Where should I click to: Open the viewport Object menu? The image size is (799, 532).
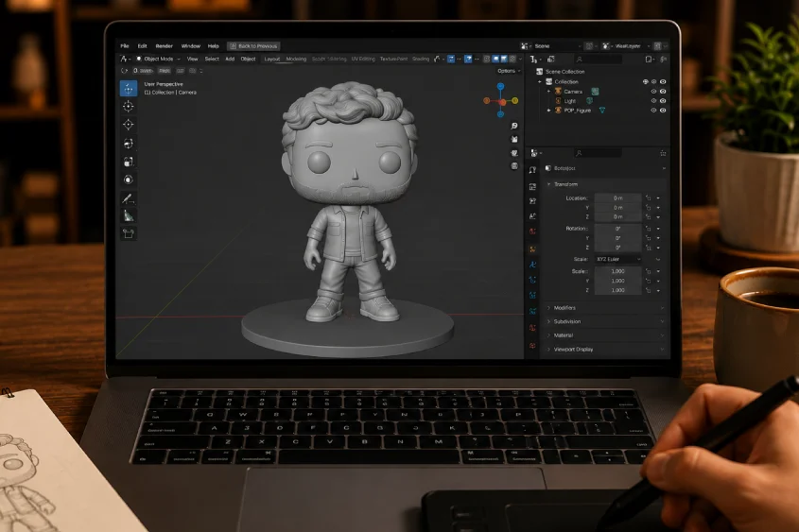coord(248,59)
